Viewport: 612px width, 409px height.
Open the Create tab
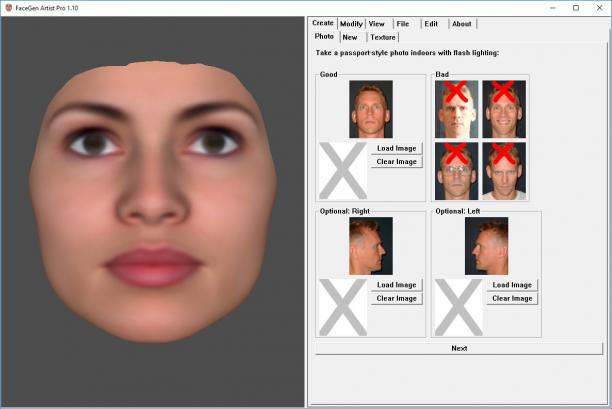click(x=323, y=23)
